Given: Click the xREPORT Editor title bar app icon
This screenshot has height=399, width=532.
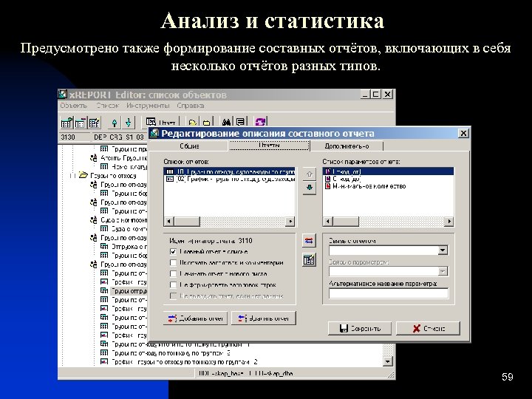Looking at the screenshot, I should (63, 95).
